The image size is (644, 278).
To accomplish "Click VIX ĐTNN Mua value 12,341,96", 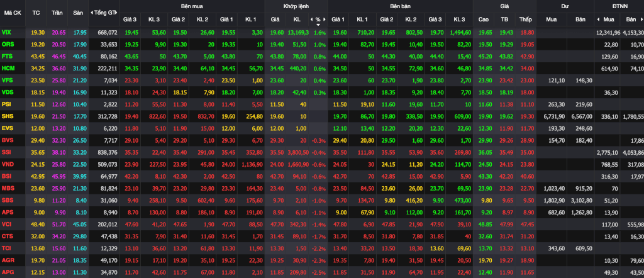I will coord(608,32).
